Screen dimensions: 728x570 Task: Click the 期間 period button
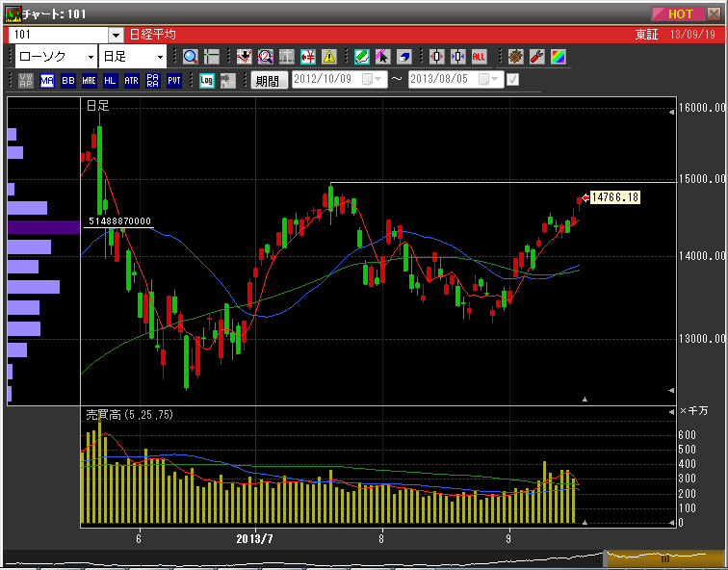point(268,81)
